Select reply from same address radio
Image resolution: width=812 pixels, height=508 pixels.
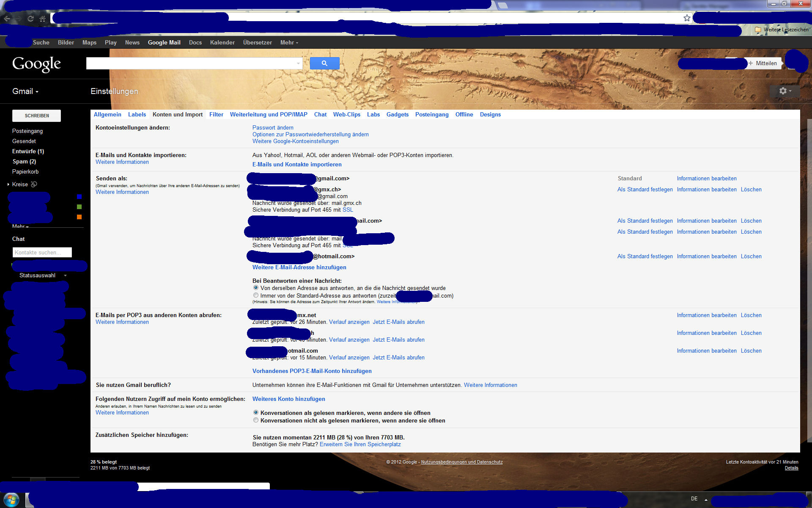point(256,288)
